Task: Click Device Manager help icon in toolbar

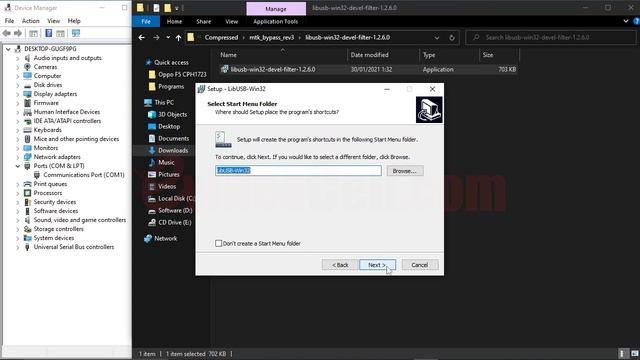Action: (x=49, y=33)
